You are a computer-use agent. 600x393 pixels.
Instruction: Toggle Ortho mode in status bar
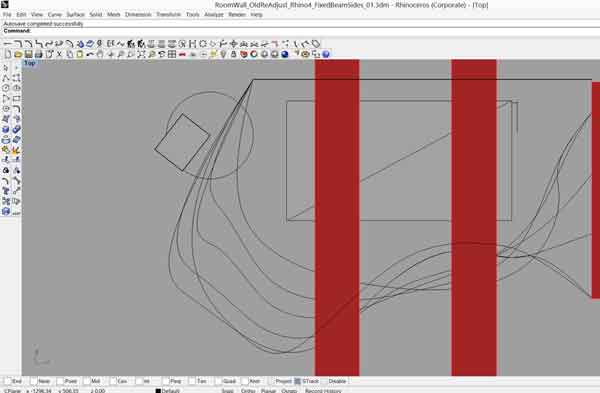pos(248,391)
